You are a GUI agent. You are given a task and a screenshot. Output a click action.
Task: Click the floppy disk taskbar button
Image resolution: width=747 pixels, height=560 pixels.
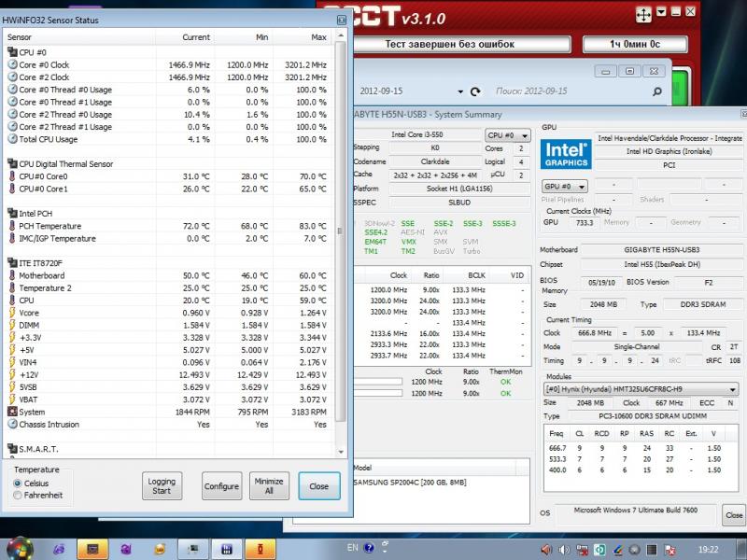[x=227, y=549]
